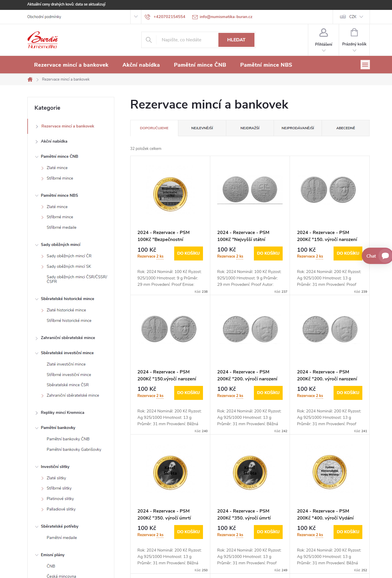Open the Přihlášení user account icon

323,33
